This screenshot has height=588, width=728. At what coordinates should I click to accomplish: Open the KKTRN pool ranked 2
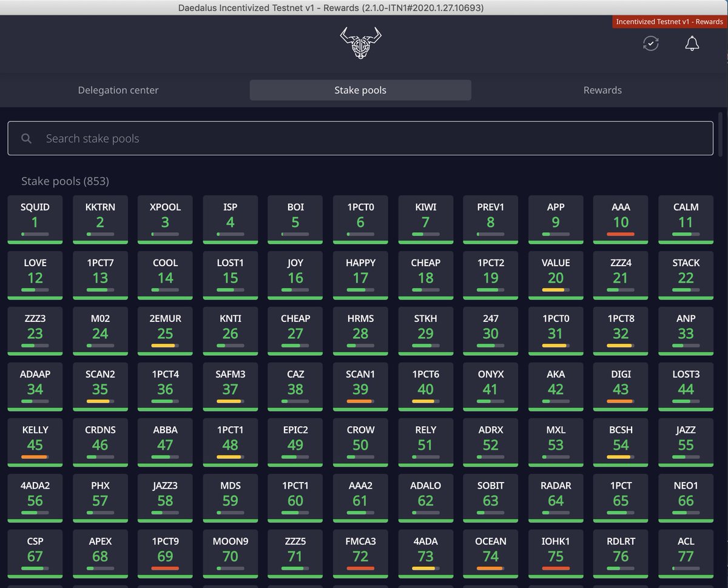[x=100, y=219]
